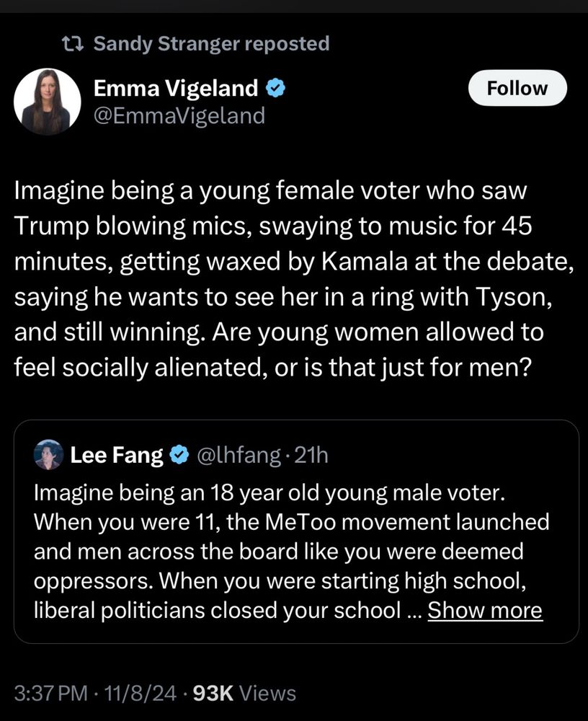Select the @EmmaVigeland handle
Screen dimensions: 588x721
click(179, 115)
